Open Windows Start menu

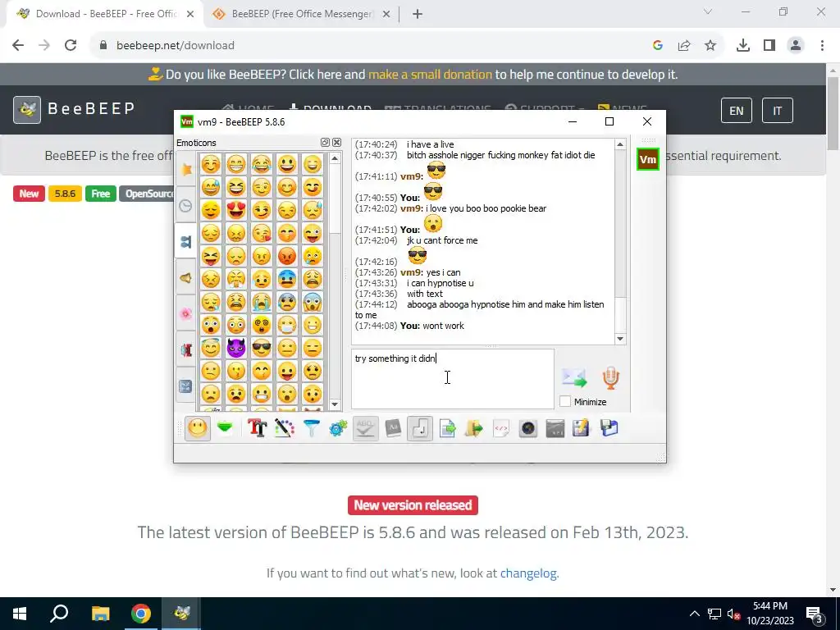tap(20, 614)
